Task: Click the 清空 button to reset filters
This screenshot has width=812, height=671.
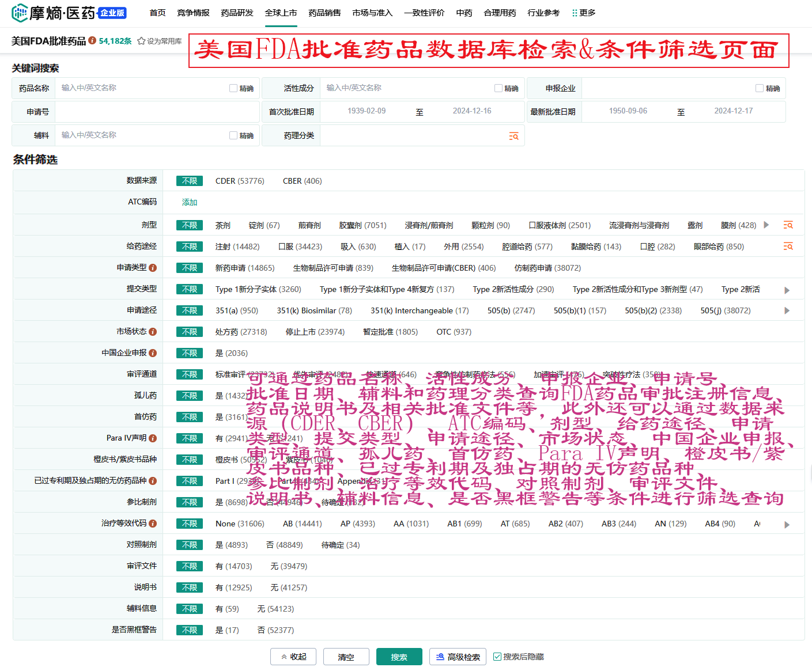Action: 346,657
